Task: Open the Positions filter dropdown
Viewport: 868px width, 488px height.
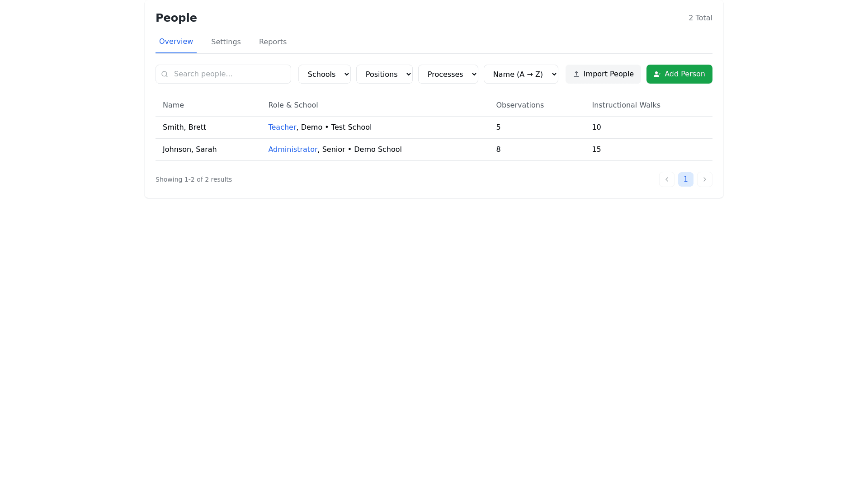Action: pos(384,74)
